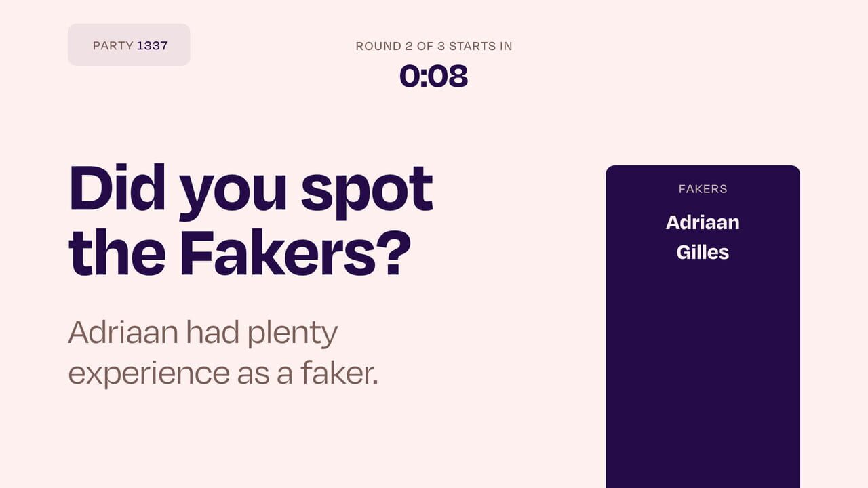The image size is (868, 488).
Task: Click the name Adriaan in the subtitle
Action: click(123, 333)
